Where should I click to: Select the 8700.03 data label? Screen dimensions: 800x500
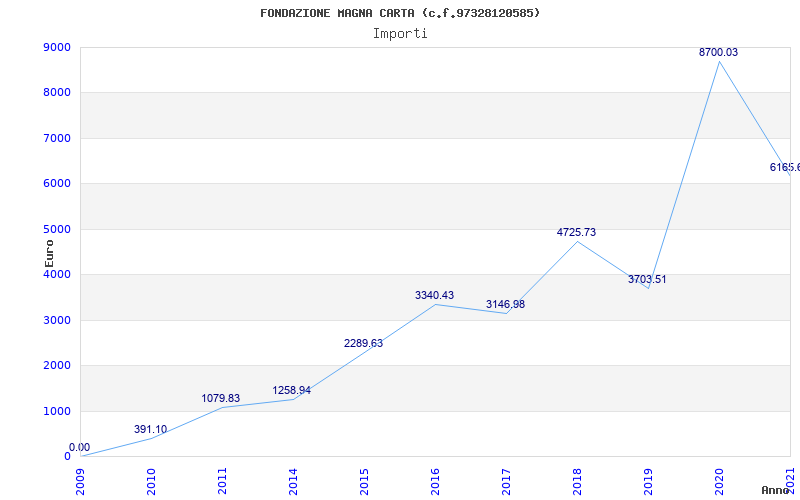point(718,52)
